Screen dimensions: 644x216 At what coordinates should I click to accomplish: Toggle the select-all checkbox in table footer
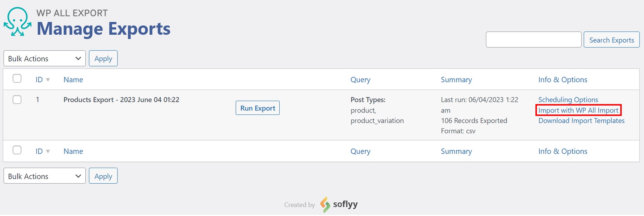[17, 150]
